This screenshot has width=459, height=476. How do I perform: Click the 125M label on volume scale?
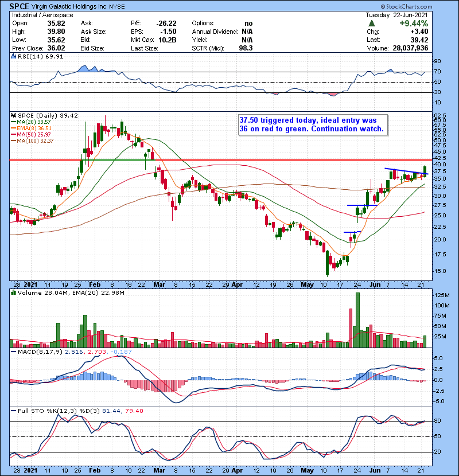[x=442, y=295]
